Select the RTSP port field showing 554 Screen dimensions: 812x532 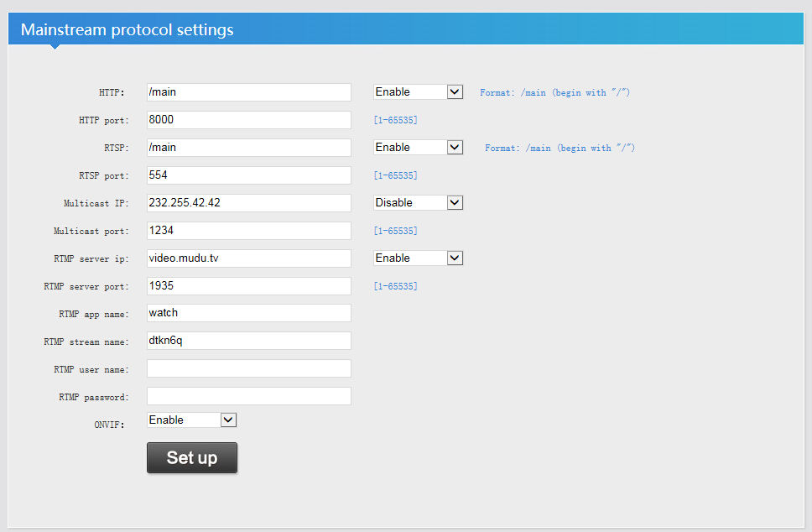coord(248,175)
